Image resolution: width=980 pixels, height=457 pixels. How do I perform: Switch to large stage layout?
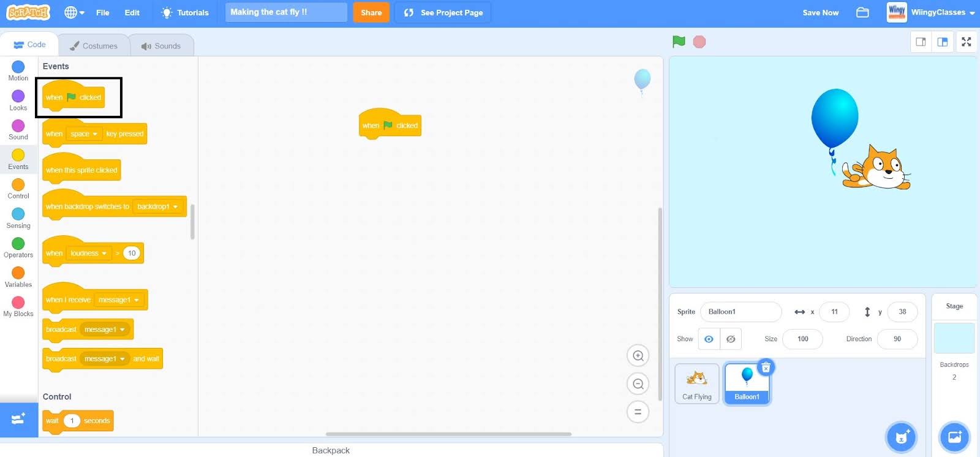pyautogui.click(x=943, y=42)
